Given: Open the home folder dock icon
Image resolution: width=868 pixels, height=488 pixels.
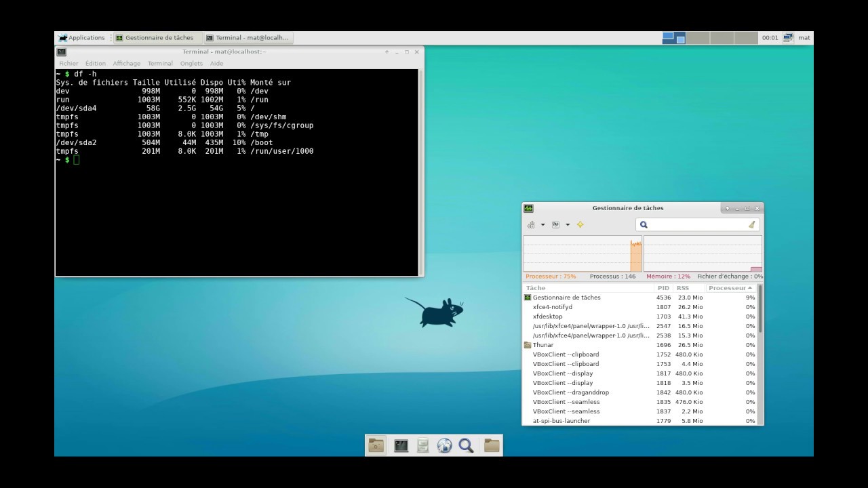Looking at the screenshot, I should pyautogui.click(x=492, y=445).
